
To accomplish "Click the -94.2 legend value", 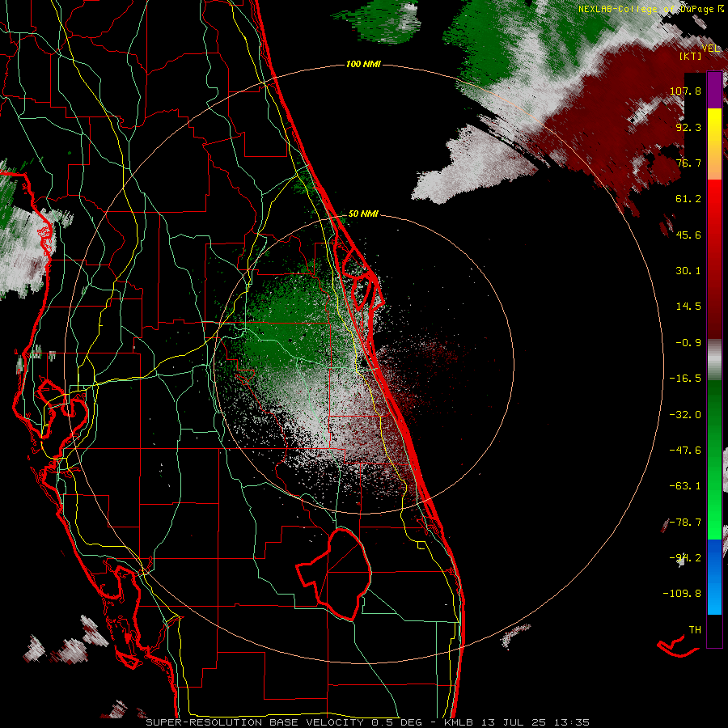I will coord(685,558).
